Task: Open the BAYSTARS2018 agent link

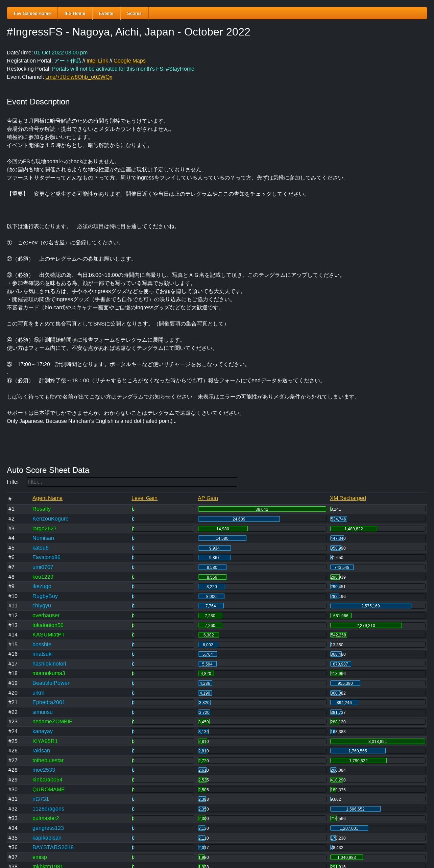Action: tap(53, 847)
